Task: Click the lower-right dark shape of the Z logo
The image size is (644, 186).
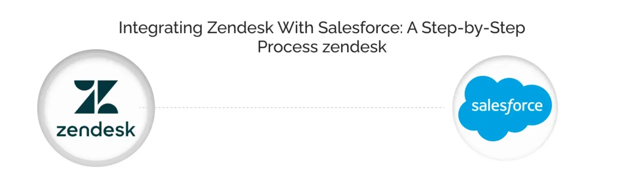Action: tap(108, 108)
